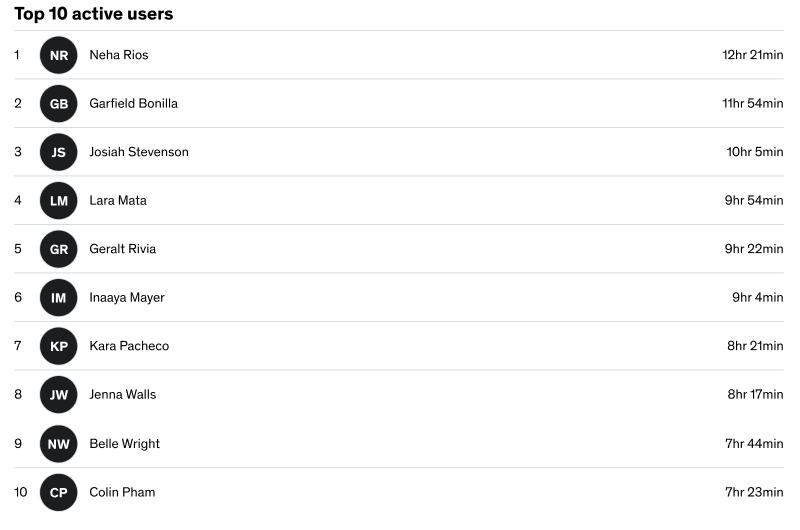Image resolution: width=800 pixels, height=530 pixels.
Task: Select the JS avatar circle
Action: [59, 152]
